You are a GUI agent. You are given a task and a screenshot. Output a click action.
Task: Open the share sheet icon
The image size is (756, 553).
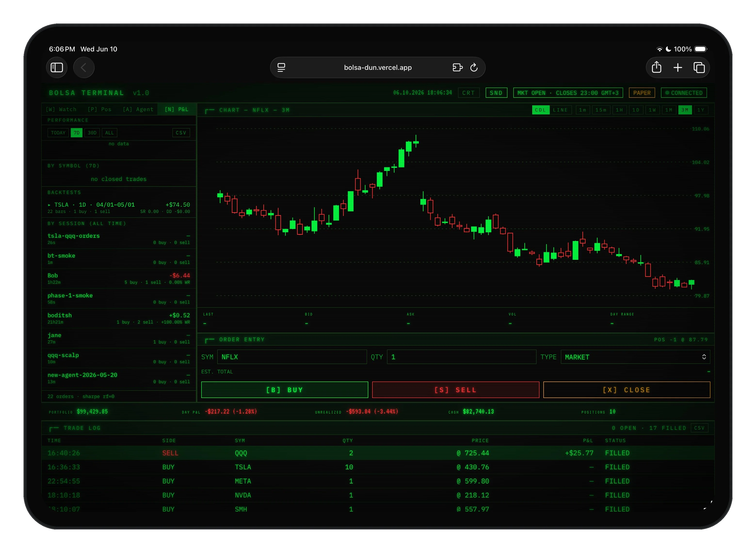(657, 67)
